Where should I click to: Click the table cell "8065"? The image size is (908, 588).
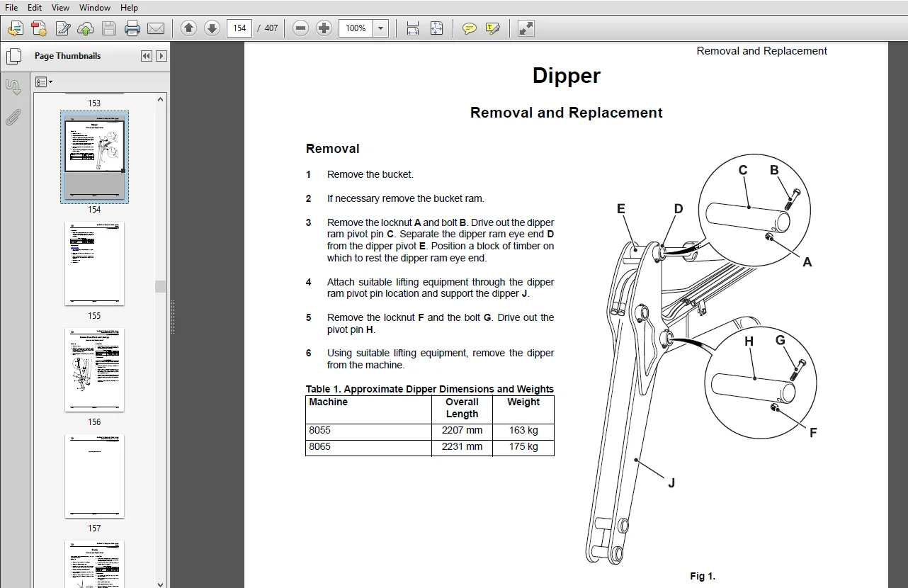pyautogui.click(x=319, y=446)
